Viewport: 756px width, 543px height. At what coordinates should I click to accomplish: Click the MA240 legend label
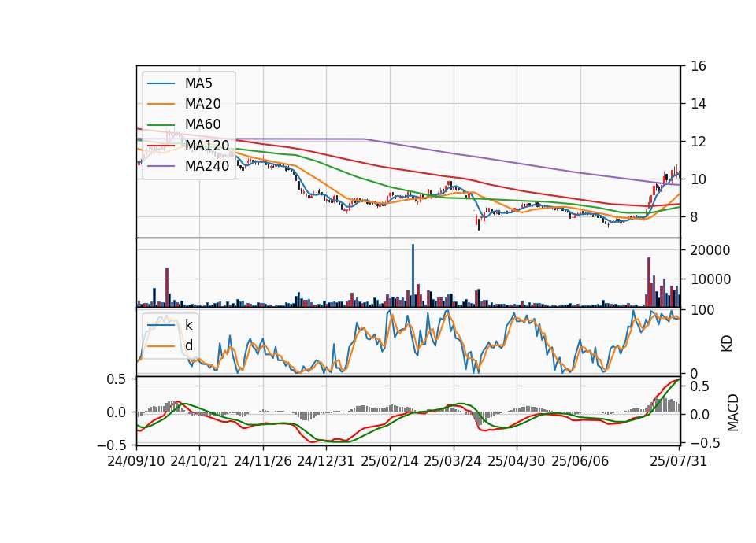coord(207,166)
